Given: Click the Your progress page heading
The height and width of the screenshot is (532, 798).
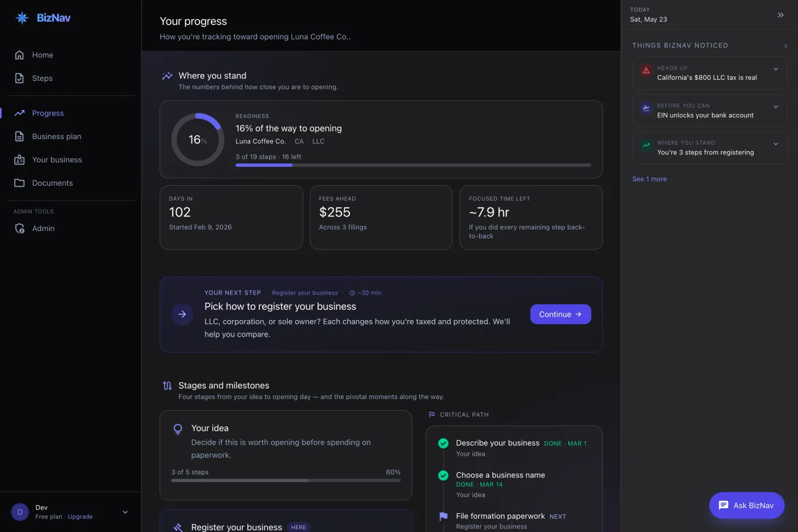Looking at the screenshot, I should [193, 21].
